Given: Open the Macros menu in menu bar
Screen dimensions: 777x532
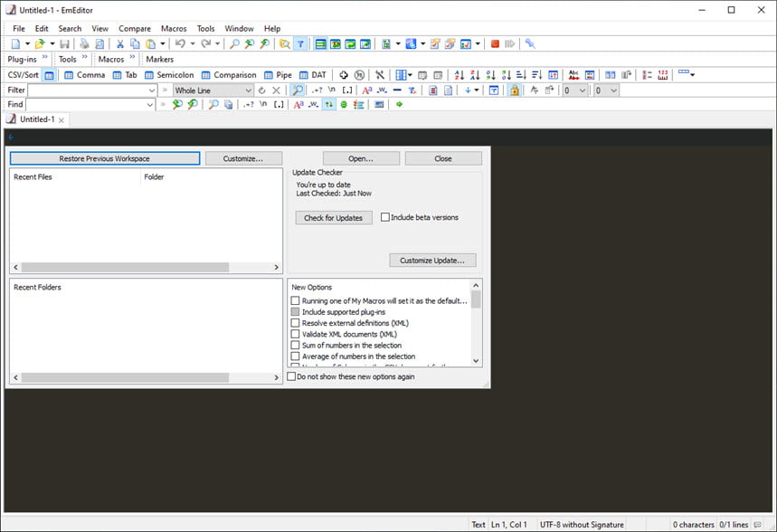Looking at the screenshot, I should [174, 29].
